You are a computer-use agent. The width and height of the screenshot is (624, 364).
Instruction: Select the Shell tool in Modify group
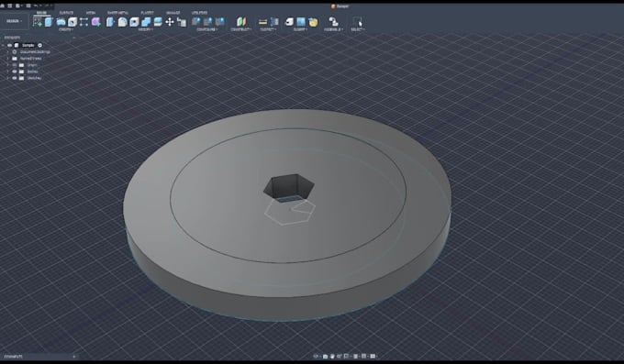pyautogui.click(x=134, y=22)
